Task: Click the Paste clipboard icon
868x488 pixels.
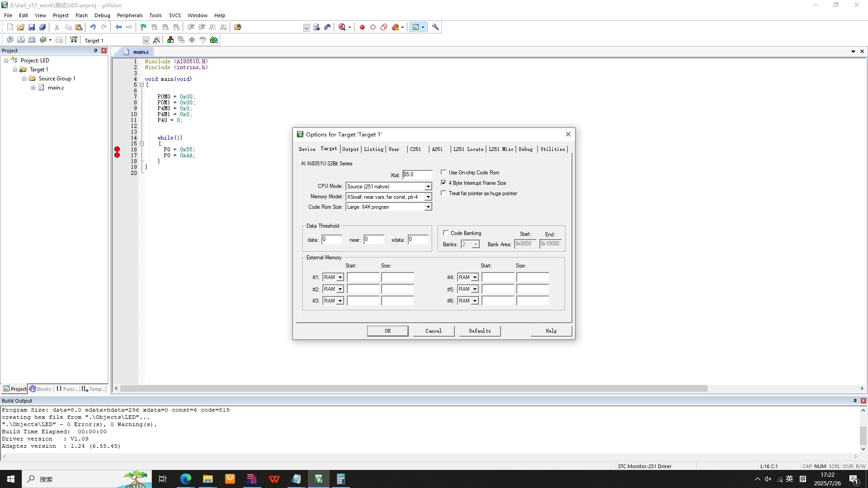Action: 79,27
